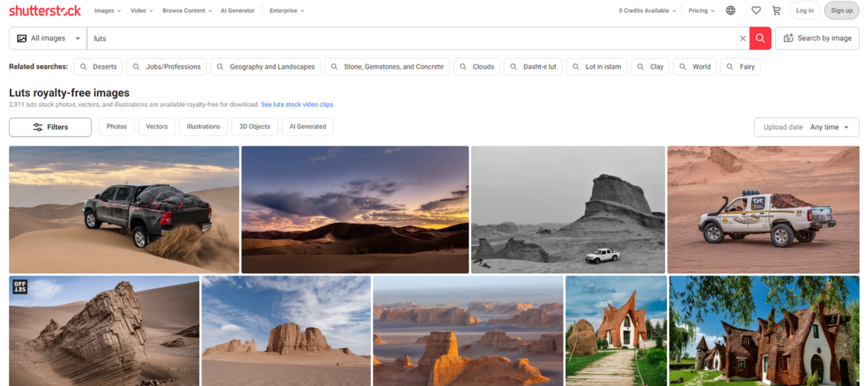Expand the All images search type dropdown

[x=48, y=38]
